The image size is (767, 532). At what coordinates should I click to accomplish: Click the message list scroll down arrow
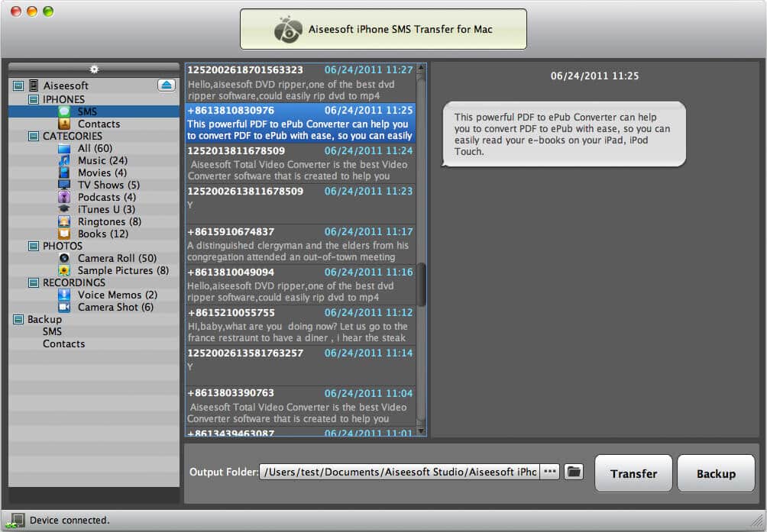point(421,431)
